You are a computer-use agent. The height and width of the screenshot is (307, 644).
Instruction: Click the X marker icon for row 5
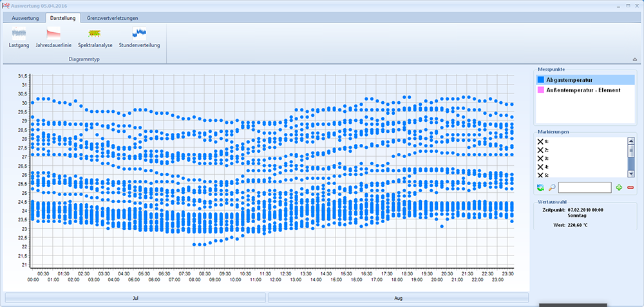(540, 175)
